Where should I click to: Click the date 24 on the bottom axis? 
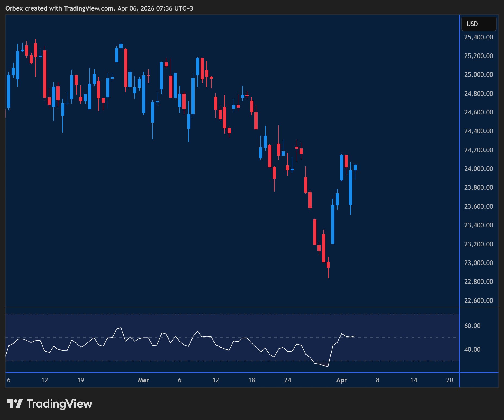(x=287, y=380)
